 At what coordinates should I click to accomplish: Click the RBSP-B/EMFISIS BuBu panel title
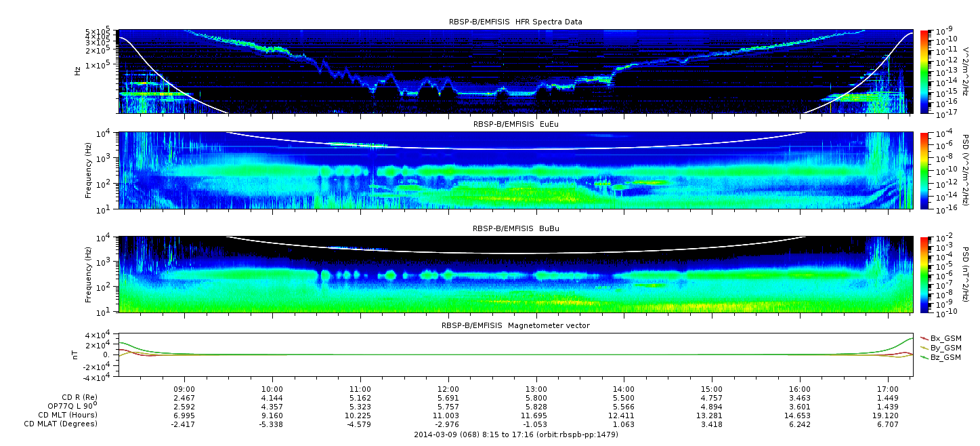[515, 228]
